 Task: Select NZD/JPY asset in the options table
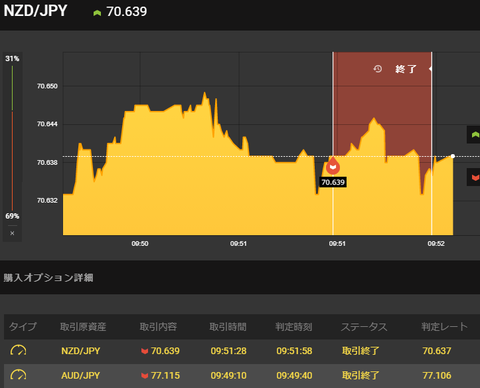[x=81, y=351]
